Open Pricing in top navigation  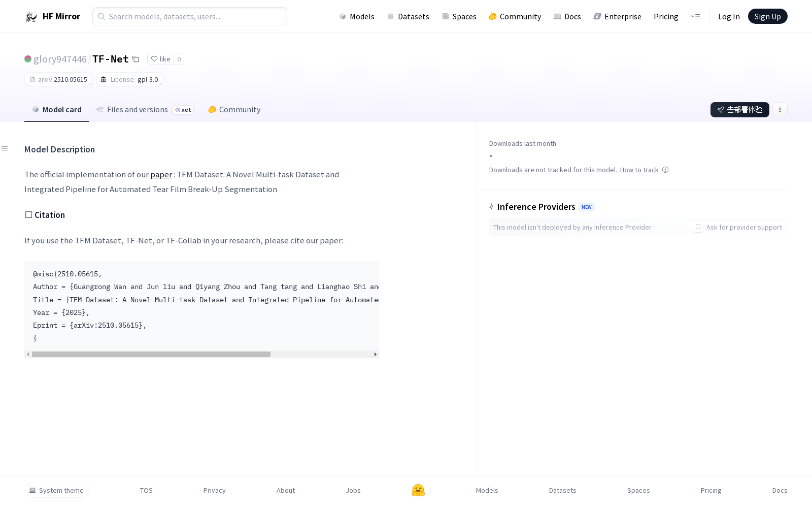(666, 16)
